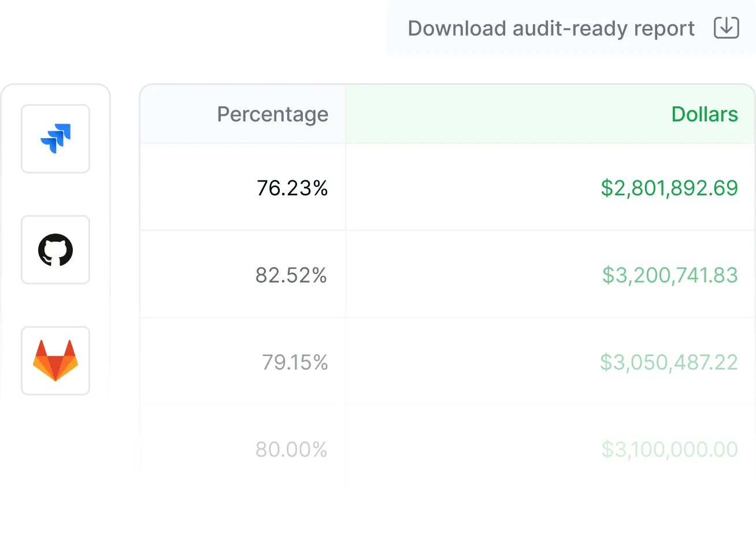756x548 pixels.
Task: Click empty header space left of Dollars label
Action: pos(491,114)
